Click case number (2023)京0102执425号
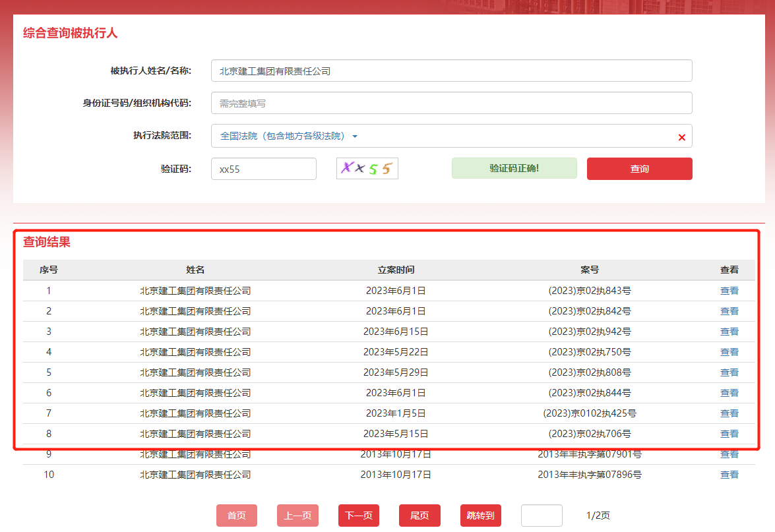775x532 pixels. [590, 413]
